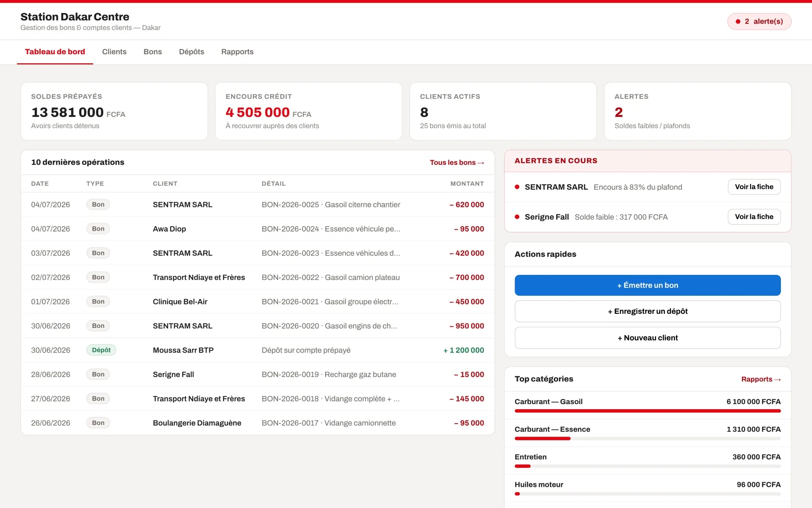Click Transport Ndiaye et Frères on 27/06/2026
Viewport: 812px width, 508px height.
(x=199, y=399)
